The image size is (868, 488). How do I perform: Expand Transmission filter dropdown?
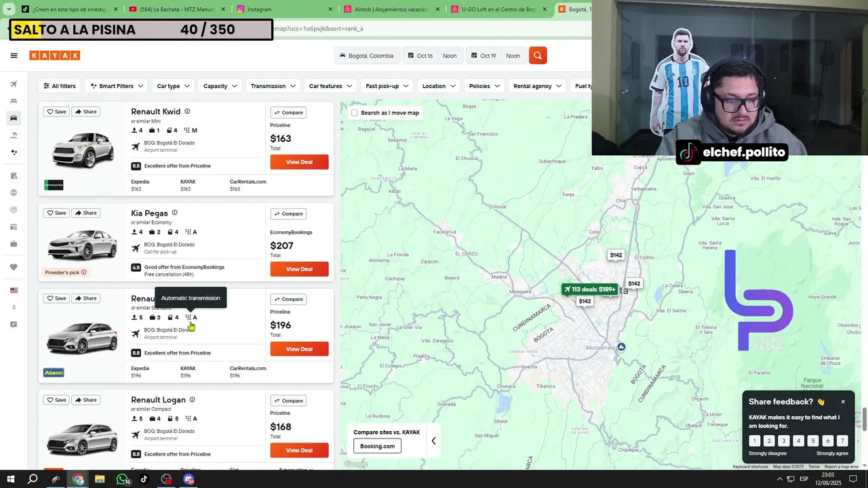tap(273, 86)
